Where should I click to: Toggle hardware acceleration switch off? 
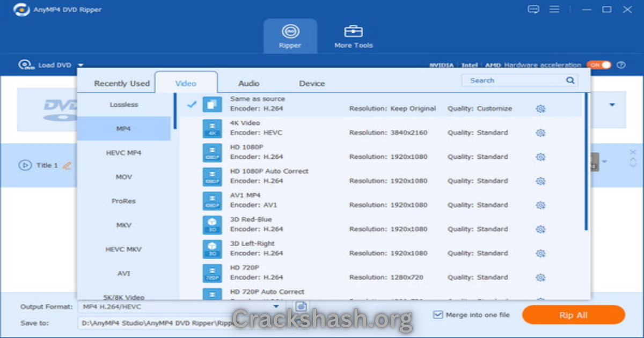point(598,65)
